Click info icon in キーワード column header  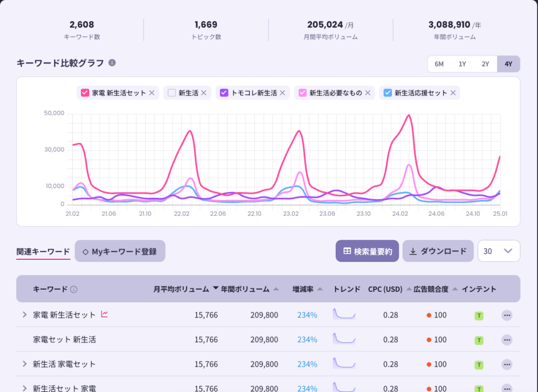tap(74, 289)
